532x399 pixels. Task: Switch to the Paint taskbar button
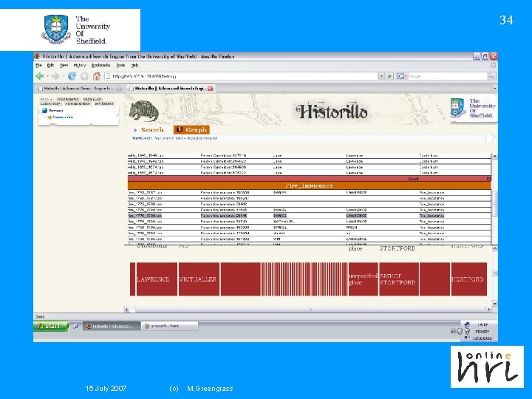[x=169, y=326]
